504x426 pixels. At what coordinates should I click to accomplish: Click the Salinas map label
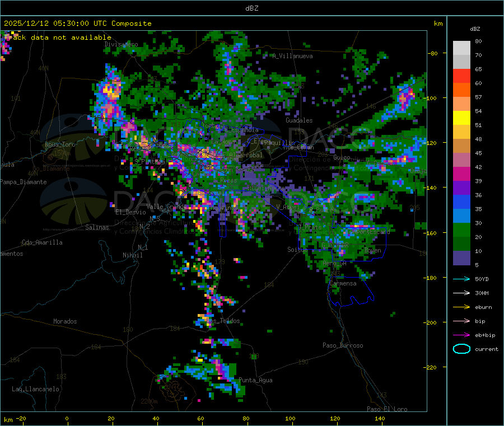97,227
